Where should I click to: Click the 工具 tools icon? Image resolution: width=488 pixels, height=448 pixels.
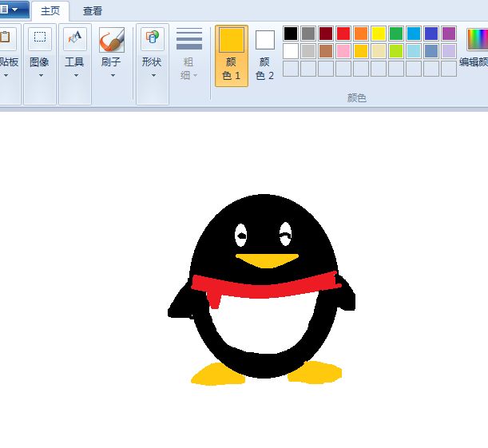coord(75,38)
